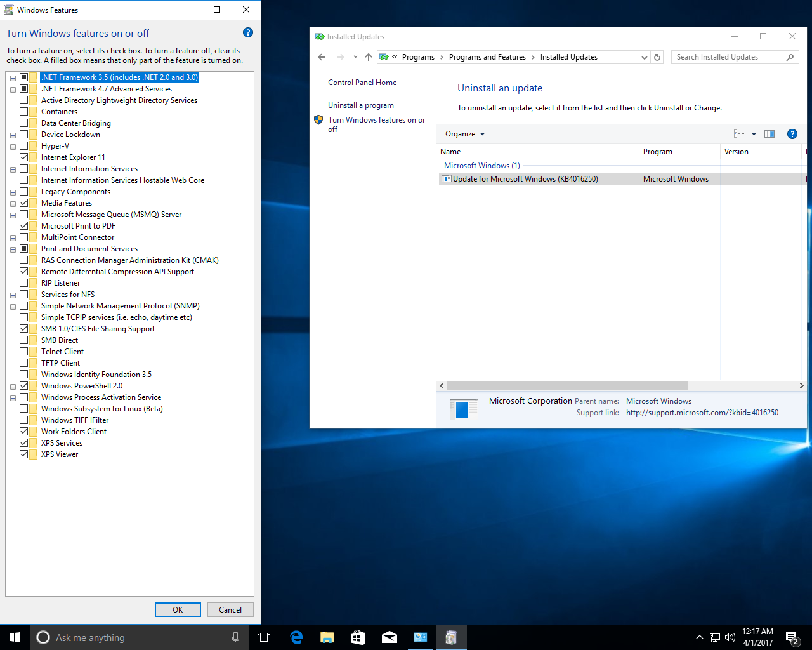Open help in the Installed Updates window
Screen dimensions: 812x650
pyautogui.click(x=792, y=134)
